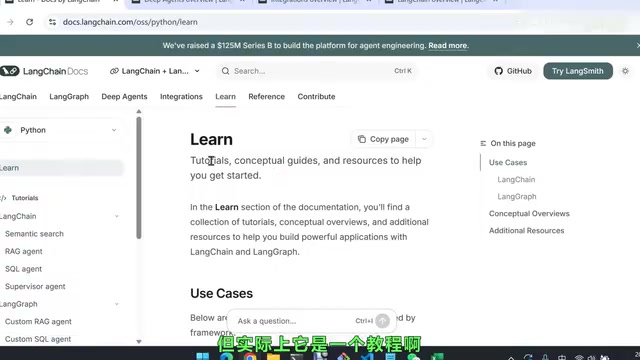This screenshot has height=360, width=640.
Task: Toggle the light/dark theme sun icon
Action: click(625, 71)
